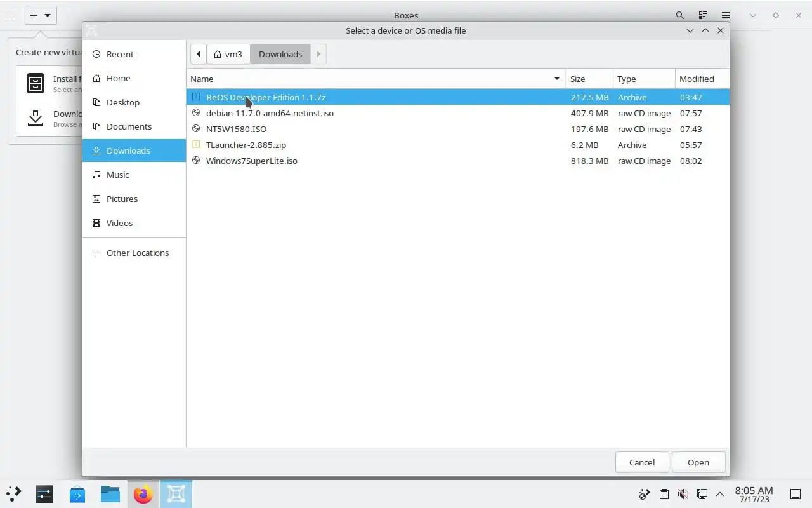Screen dimensions: 812x508
Task: Click the file dialog title bar icon
Action: [91, 30]
